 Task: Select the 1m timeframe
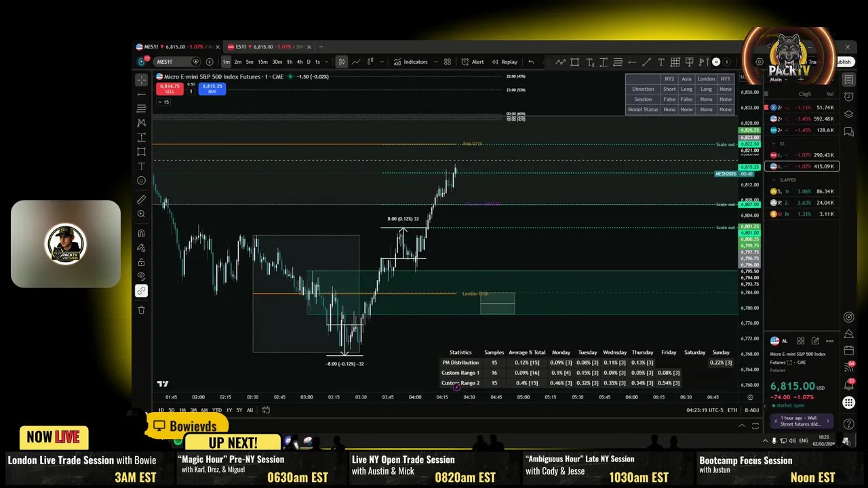tap(226, 62)
